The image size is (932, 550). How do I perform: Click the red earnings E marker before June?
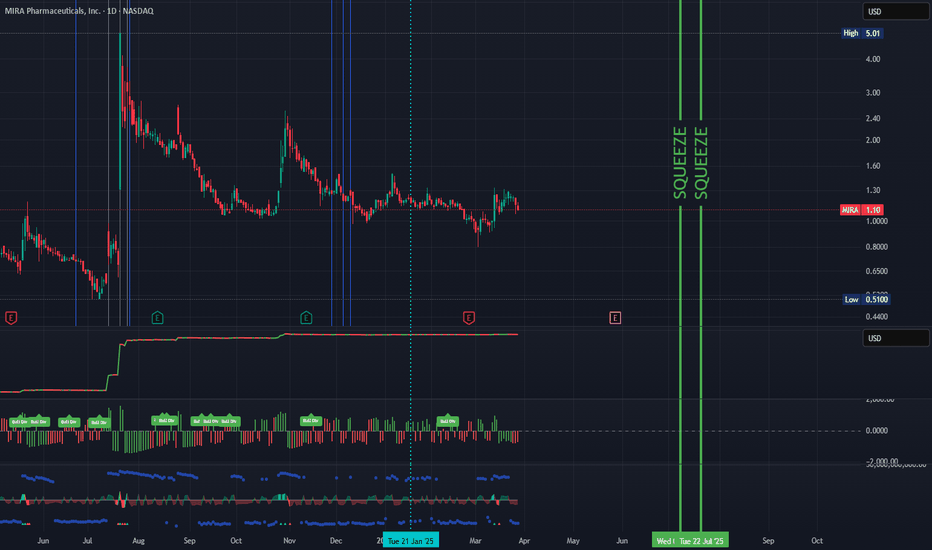(11, 318)
